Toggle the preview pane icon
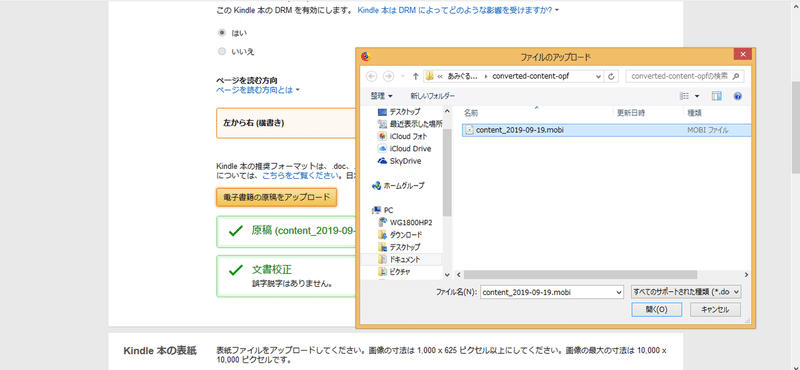Screen dimensions: 800x370 tap(717, 96)
